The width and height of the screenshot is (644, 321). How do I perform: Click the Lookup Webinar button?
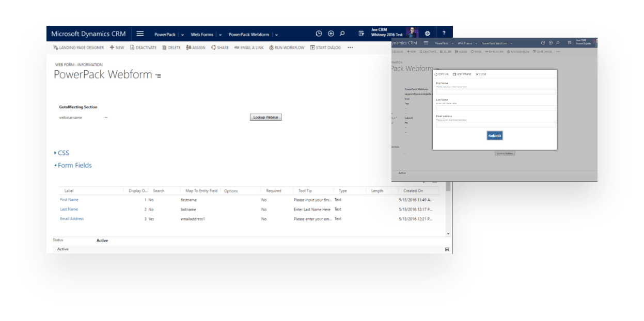point(265,117)
